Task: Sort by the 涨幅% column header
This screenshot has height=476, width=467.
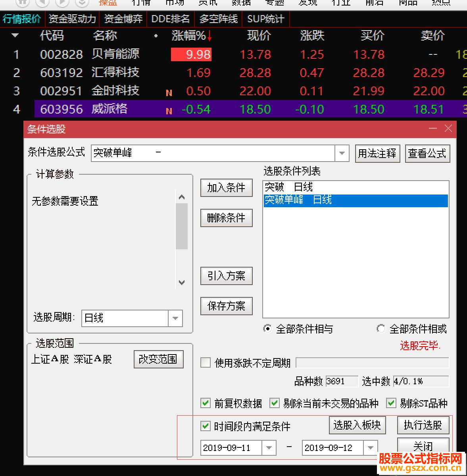Action: point(191,36)
